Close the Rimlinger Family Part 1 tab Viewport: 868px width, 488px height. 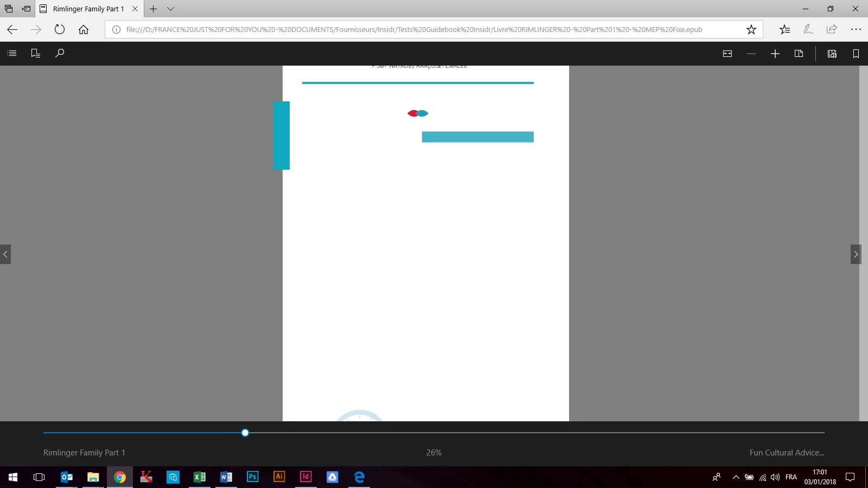coord(135,9)
